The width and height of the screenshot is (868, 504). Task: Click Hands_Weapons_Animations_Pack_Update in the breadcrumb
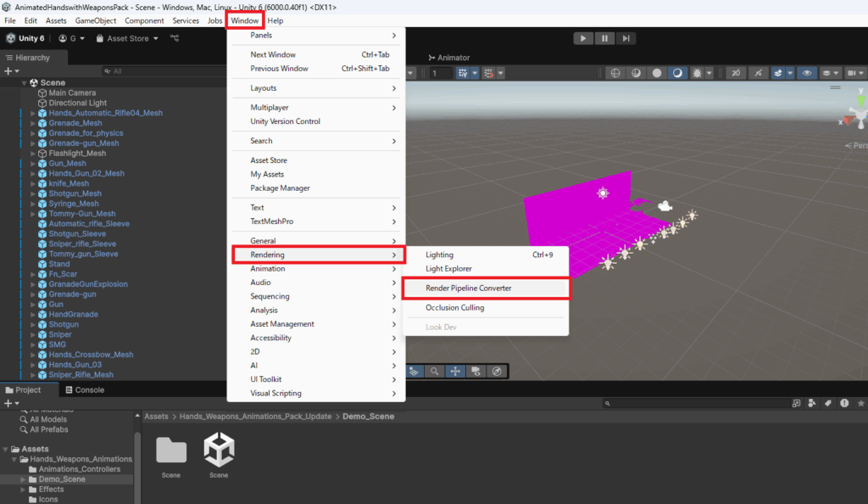pyautogui.click(x=255, y=417)
